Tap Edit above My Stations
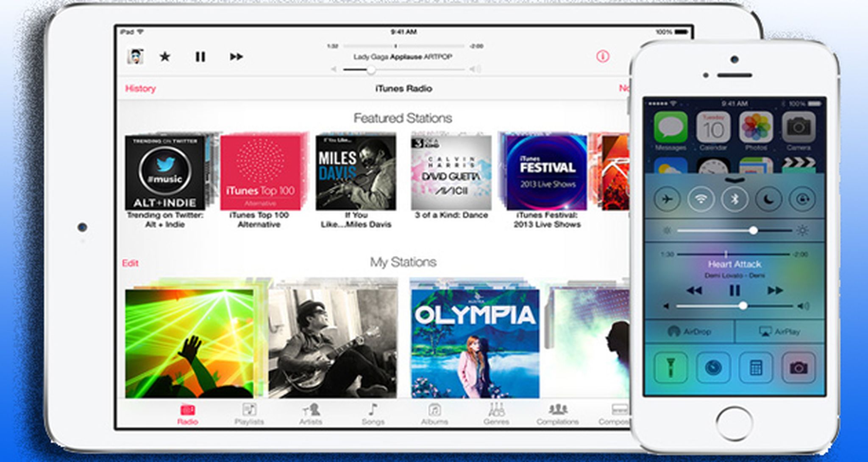868x462 pixels. [x=130, y=263]
